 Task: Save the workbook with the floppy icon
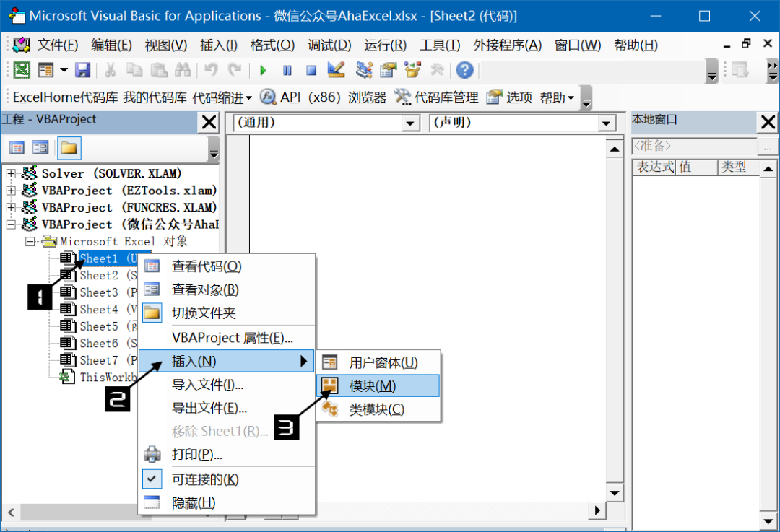click(82, 70)
